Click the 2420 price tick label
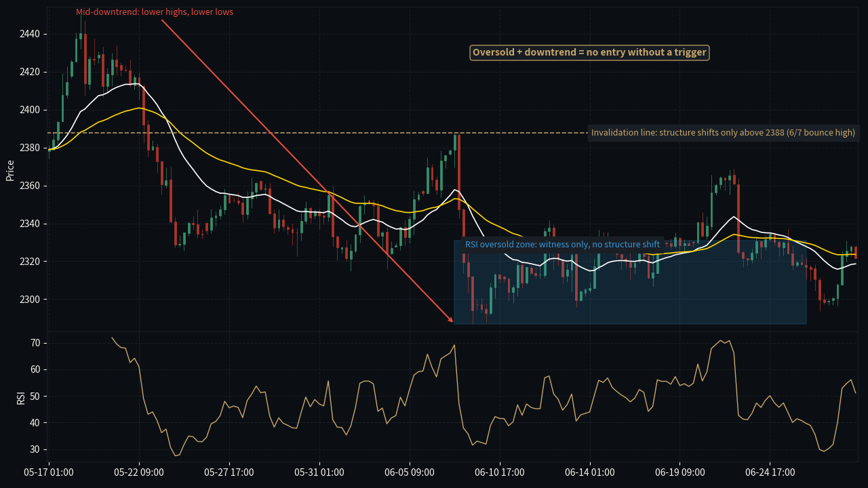The image size is (868, 488). click(31, 72)
